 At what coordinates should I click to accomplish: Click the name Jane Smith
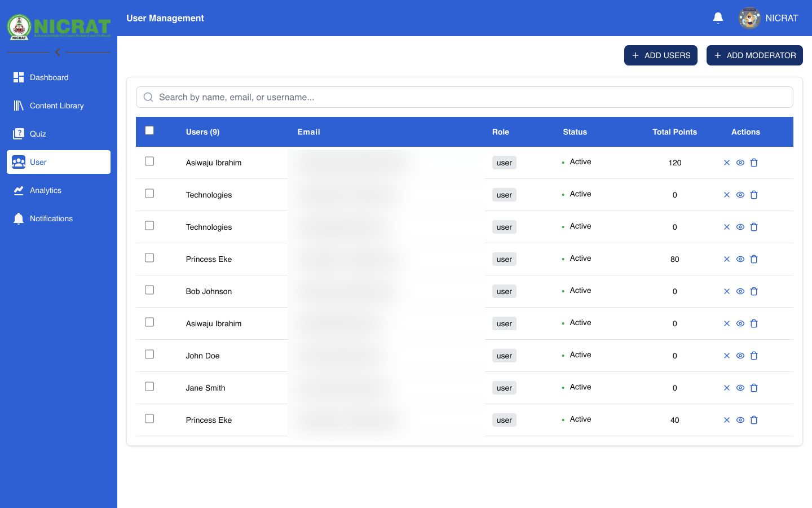coord(206,388)
